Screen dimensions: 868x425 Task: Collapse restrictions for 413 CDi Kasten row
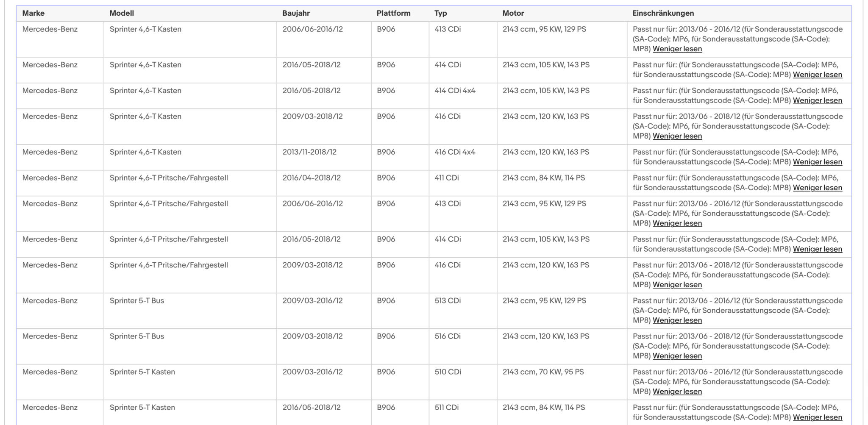[x=677, y=49]
